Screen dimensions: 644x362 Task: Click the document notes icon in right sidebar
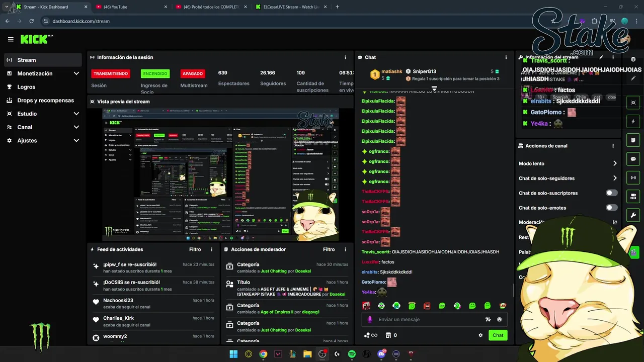tap(633, 140)
